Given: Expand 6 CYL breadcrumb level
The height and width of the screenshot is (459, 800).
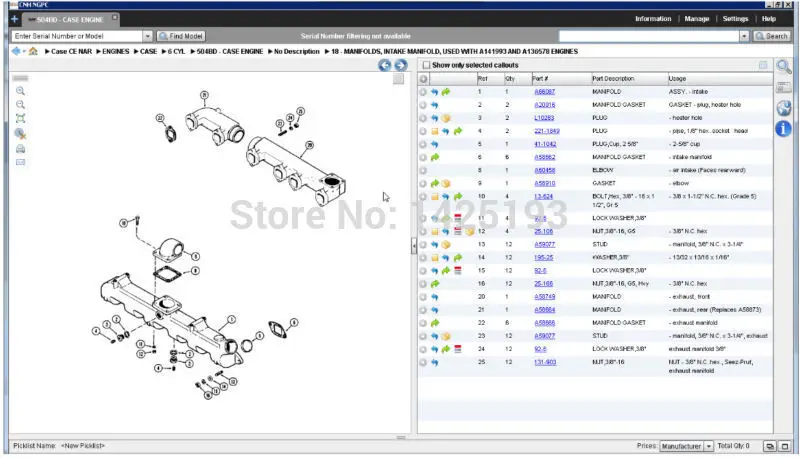Looking at the screenshot, I should (164, 52).
